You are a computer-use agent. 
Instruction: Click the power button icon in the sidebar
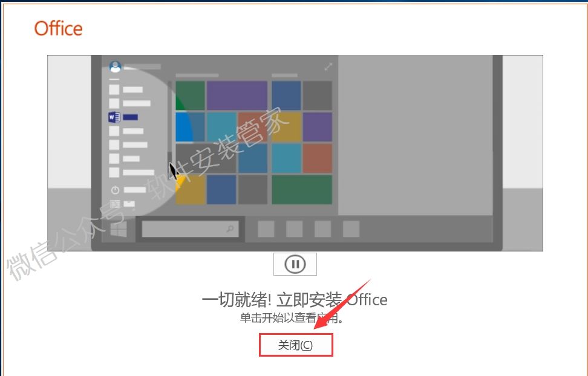(x=115, y=190)
